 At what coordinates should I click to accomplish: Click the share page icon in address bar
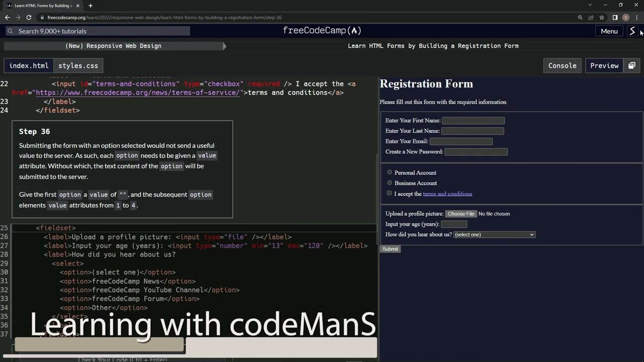[591, 17]
